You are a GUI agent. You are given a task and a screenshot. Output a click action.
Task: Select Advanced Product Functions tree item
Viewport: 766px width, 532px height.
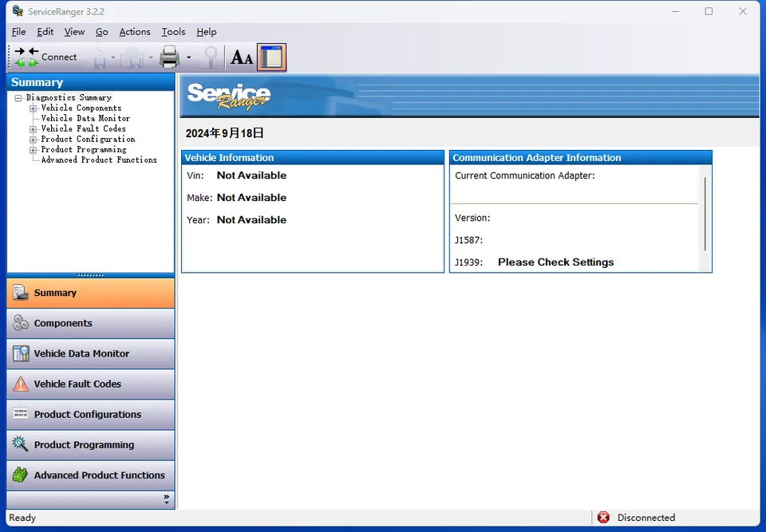[99, 160]
